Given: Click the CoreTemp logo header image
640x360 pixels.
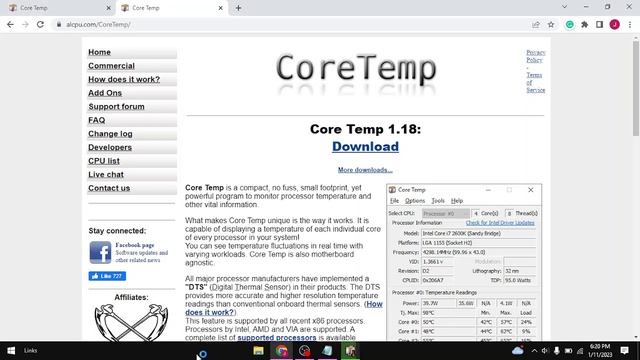Looking at the screenshot, I should tap(356, 74).
